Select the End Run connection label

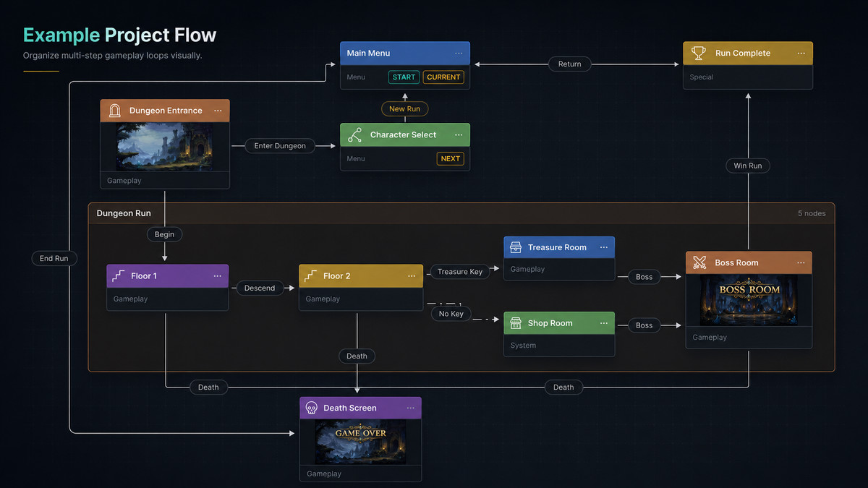pos(54,258)
